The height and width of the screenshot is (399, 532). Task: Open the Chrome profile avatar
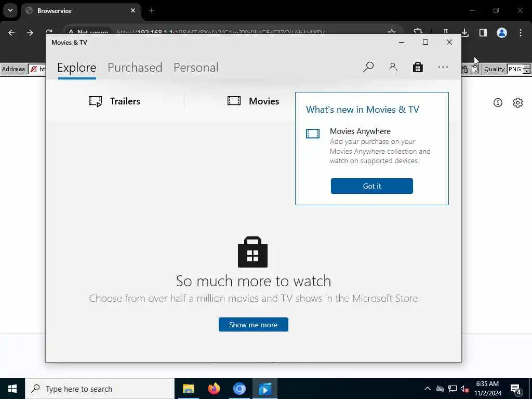(501, 33)
